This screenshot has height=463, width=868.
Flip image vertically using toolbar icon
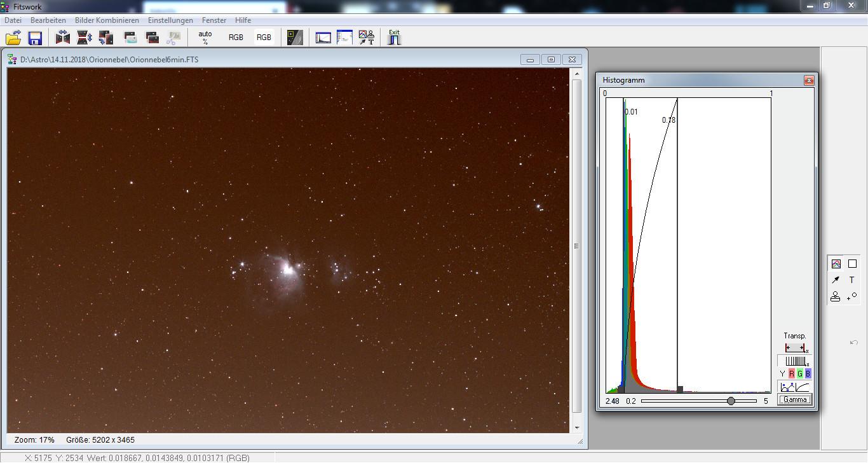85,38
